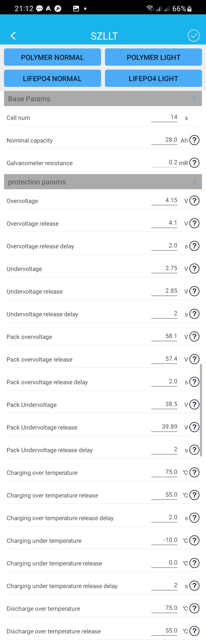The width and height of the screenshot is (206, 644).
Task: Open help for Charging over temperature
Action: coord(195,472)
